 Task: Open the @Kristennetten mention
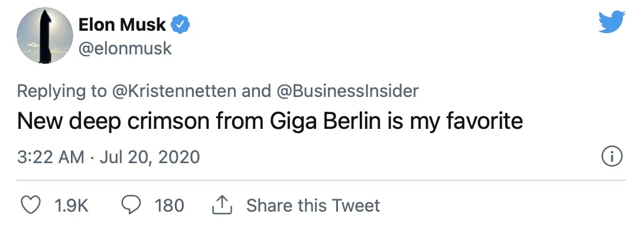coord(174,91)
